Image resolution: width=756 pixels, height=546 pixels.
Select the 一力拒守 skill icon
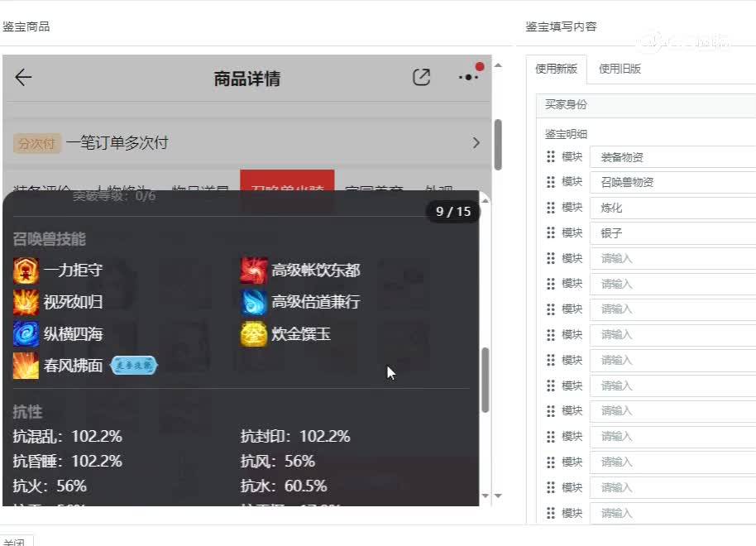tap(26, 271)
